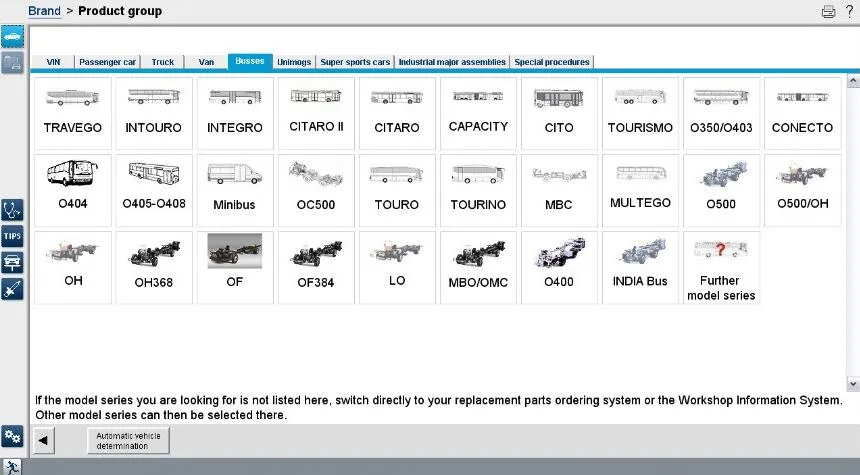Open Industrial major assemblies tab
The image size is (860, 475).
[452, 62]
